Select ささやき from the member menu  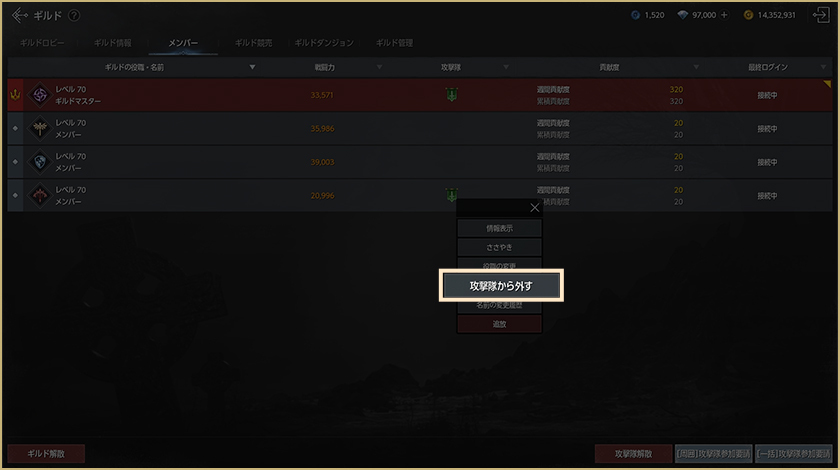(x=499, y=248)
